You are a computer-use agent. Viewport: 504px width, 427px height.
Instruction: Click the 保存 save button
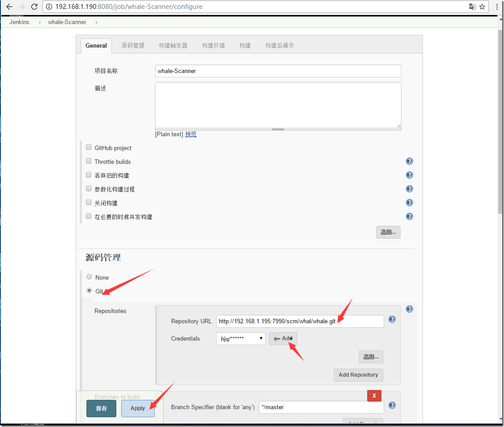coord(101,409)
